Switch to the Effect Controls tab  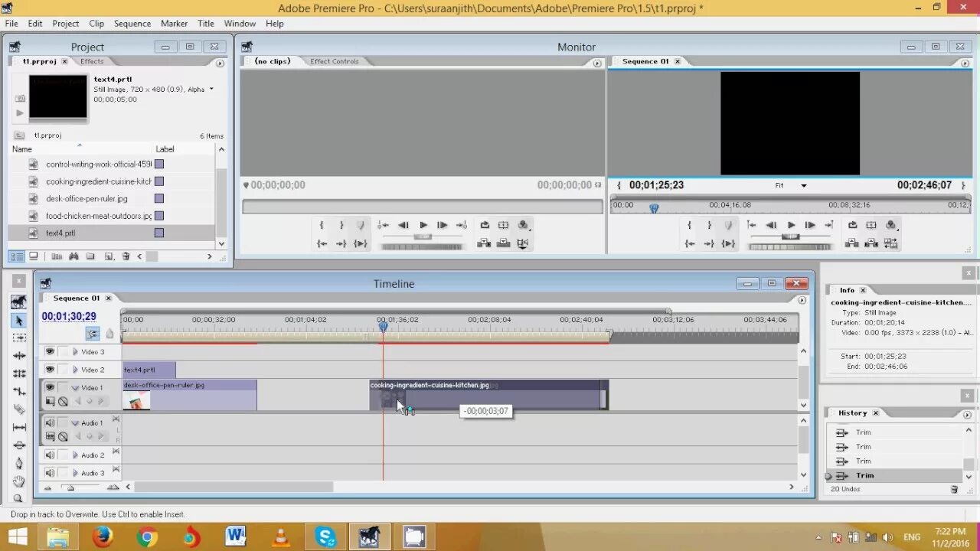click(335, 61)
